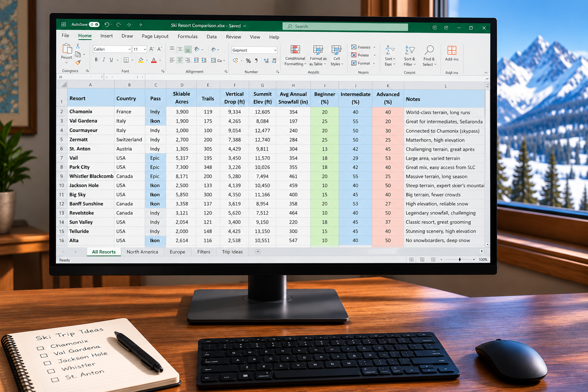This screenshot has width=588, height=392.
Task: Toggle Underline formatting
Action: pyautogui.click(x=111, y=60)
